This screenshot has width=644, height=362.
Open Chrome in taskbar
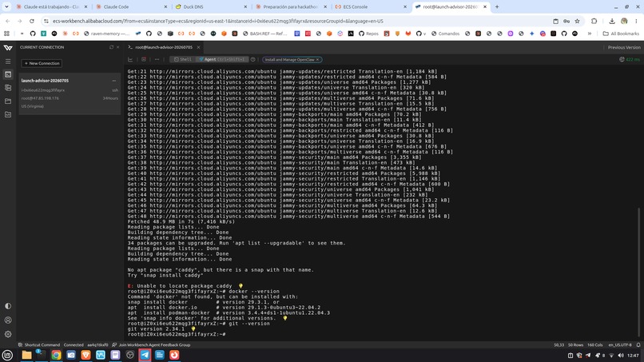point(56,355)
